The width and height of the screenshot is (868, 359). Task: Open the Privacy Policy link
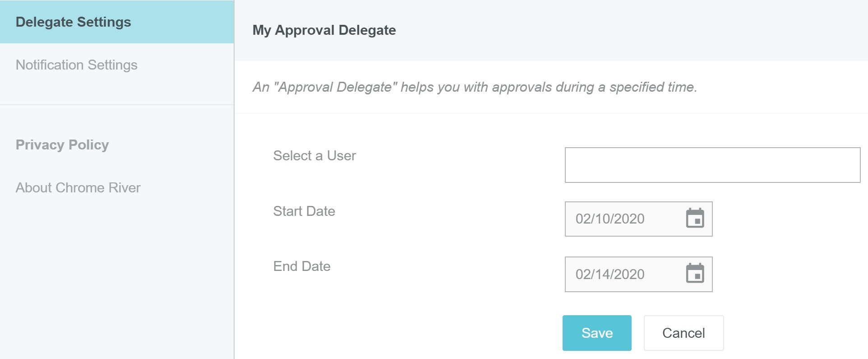pyautogui.click(x=62, y=145)
